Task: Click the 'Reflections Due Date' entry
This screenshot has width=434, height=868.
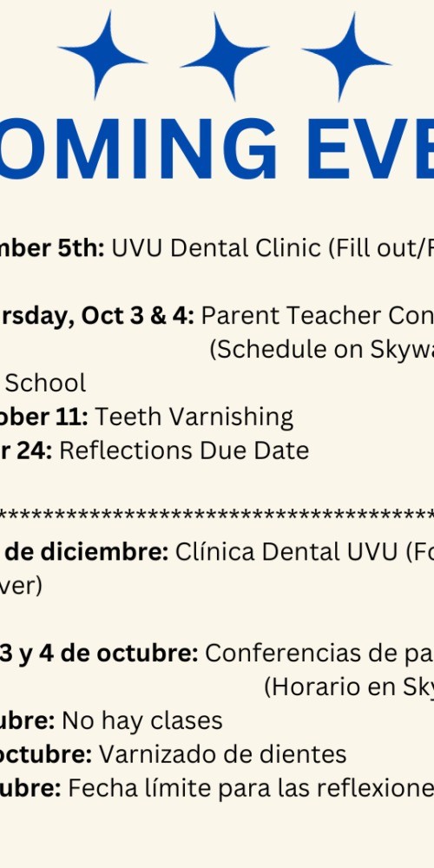Action: [184, 450]
